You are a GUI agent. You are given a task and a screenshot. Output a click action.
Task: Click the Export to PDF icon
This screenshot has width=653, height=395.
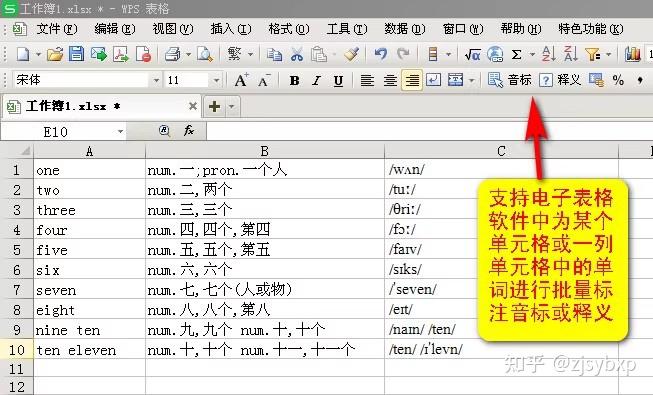point(121,54)
